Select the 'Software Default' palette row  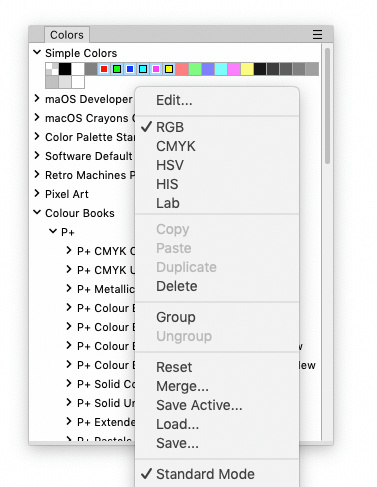pyautogui.click(x=89, y=156)
